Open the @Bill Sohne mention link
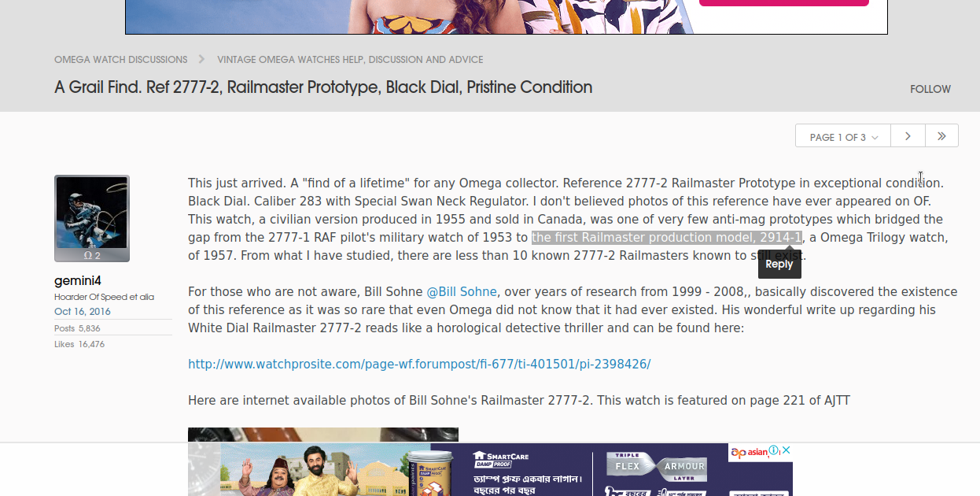Screen dimensions: 980x496 coord(461,292)
